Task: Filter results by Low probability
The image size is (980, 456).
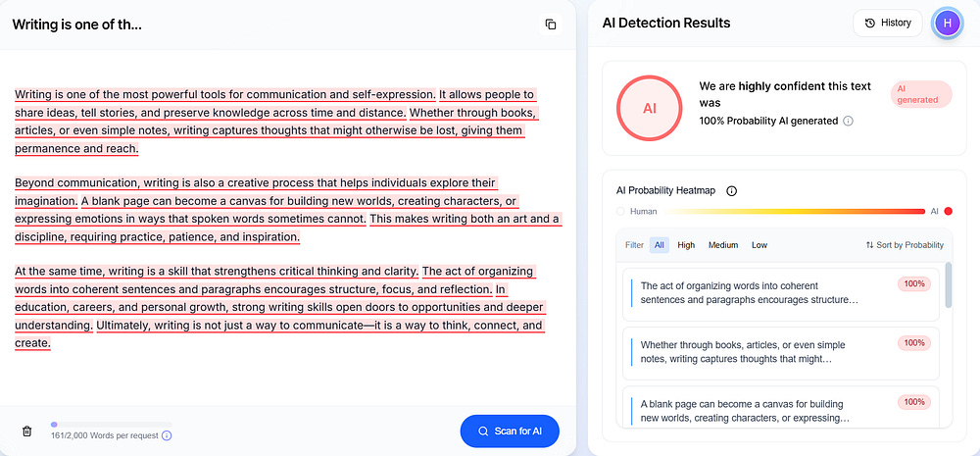Action: pos(759,245)
